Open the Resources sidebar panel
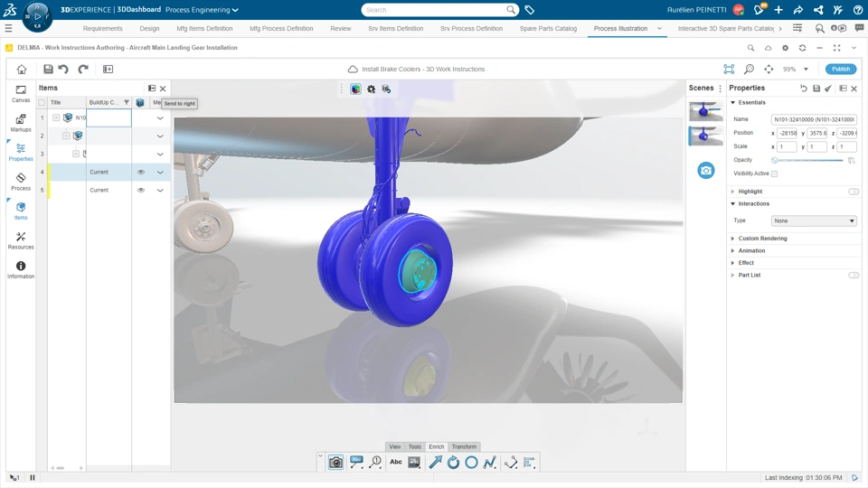Image resolution: width=868 pixels, height=488 pixels. tap(21, 240)
